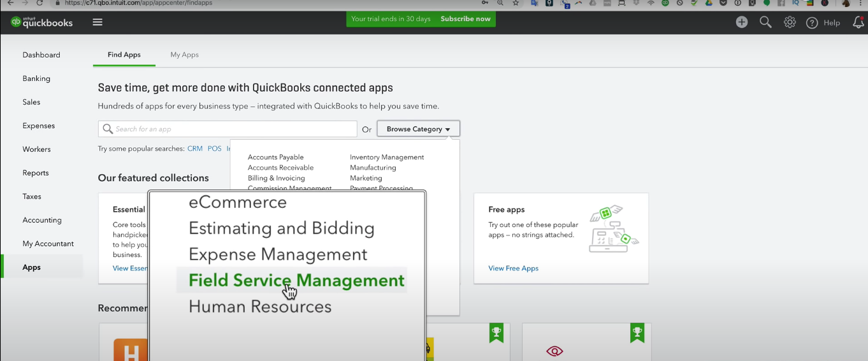Open the Create plus icon

pyautogui.click(x=742, y=22)
